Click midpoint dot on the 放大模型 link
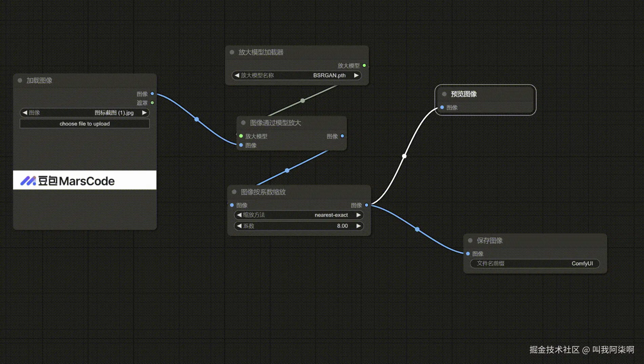The height and width of the screenshot is (364, 644). point(303,101)
